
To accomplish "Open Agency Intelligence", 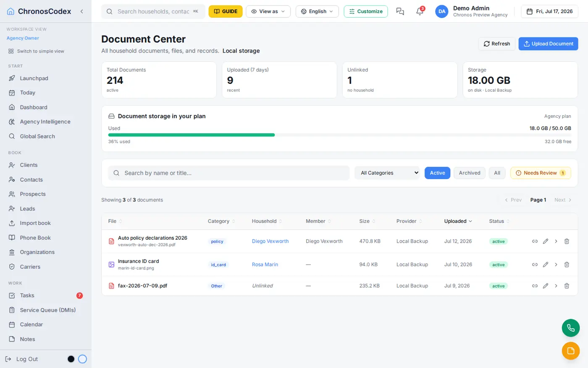I will click(45, 122).
